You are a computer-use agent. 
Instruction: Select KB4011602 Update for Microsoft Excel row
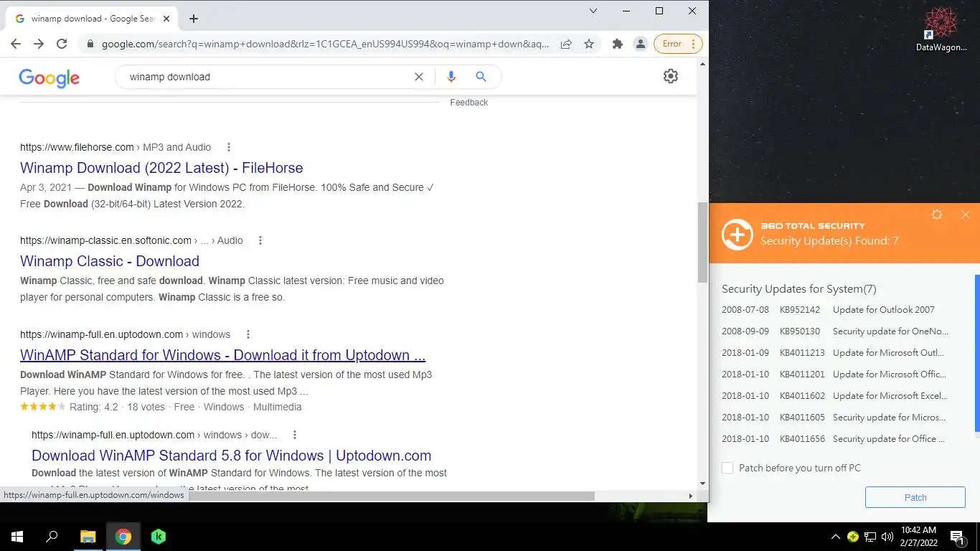835,396
